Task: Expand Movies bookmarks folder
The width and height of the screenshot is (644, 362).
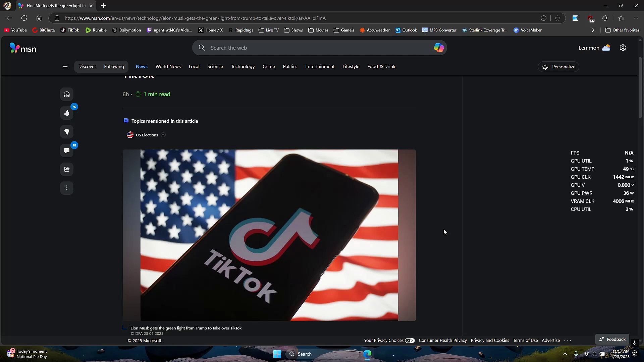Action: [318, 30]
